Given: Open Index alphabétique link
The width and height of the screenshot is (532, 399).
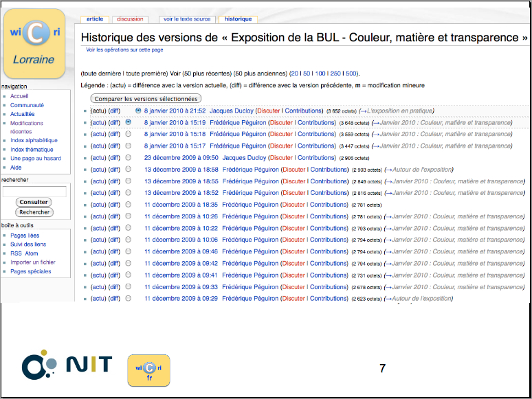Looking at the screenshot, I should point(34,140).
